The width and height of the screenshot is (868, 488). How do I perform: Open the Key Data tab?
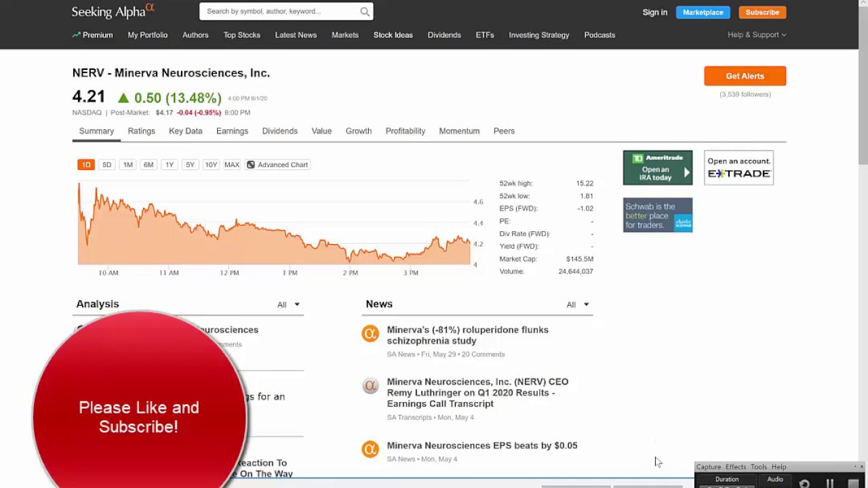[x=186, y=131]
